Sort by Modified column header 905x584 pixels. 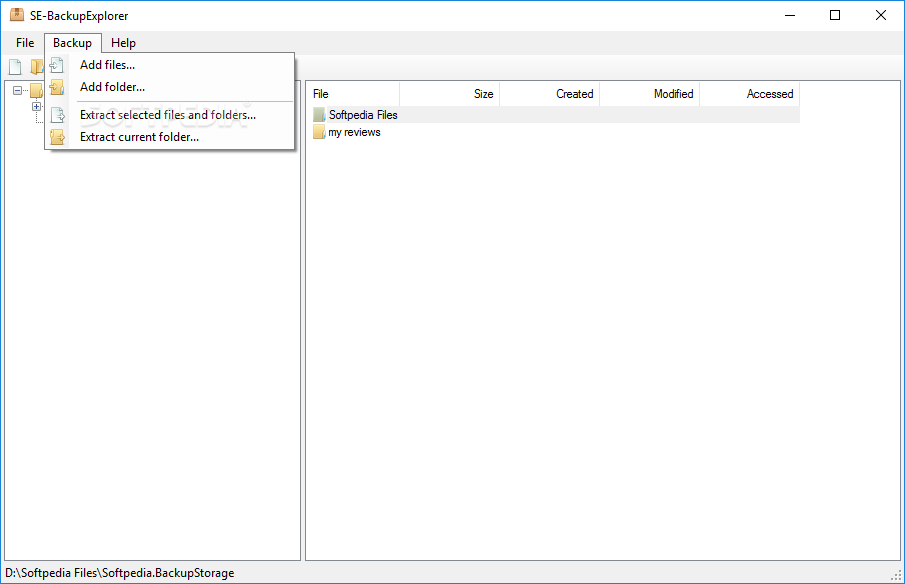click(649, 93)
